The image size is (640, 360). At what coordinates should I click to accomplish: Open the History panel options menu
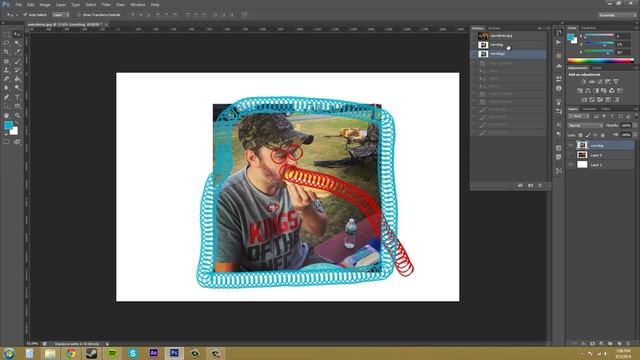coord(547,28)
